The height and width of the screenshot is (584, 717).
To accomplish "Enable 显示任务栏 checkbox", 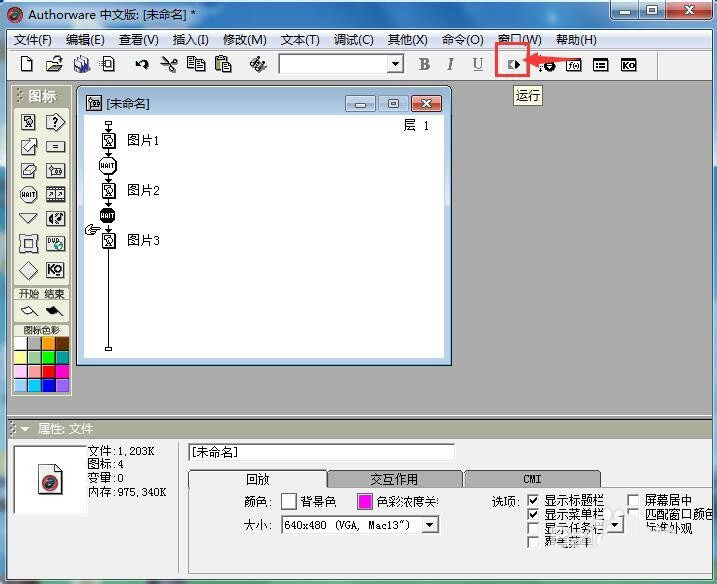I will coord(533,528).
